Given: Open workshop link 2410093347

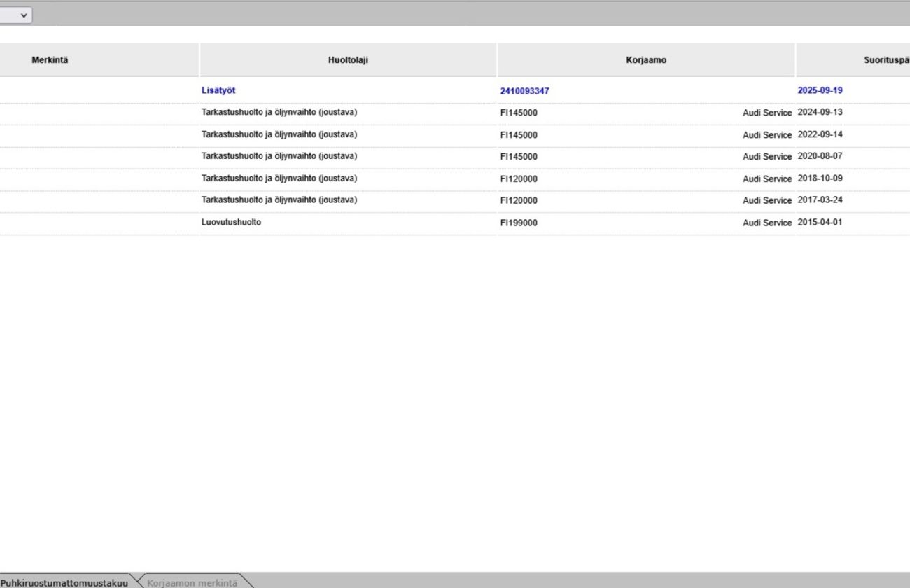Looking at the screenshot, I should pos(524,91).
